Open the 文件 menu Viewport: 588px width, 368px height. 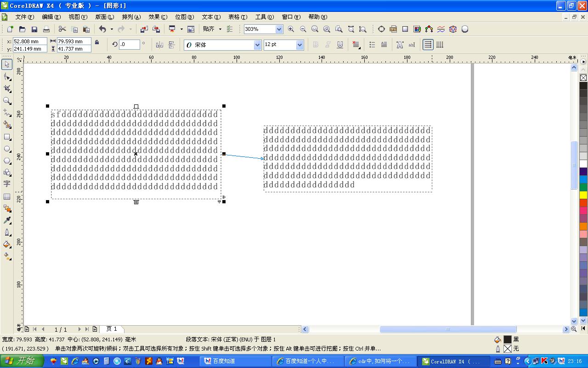24,17
